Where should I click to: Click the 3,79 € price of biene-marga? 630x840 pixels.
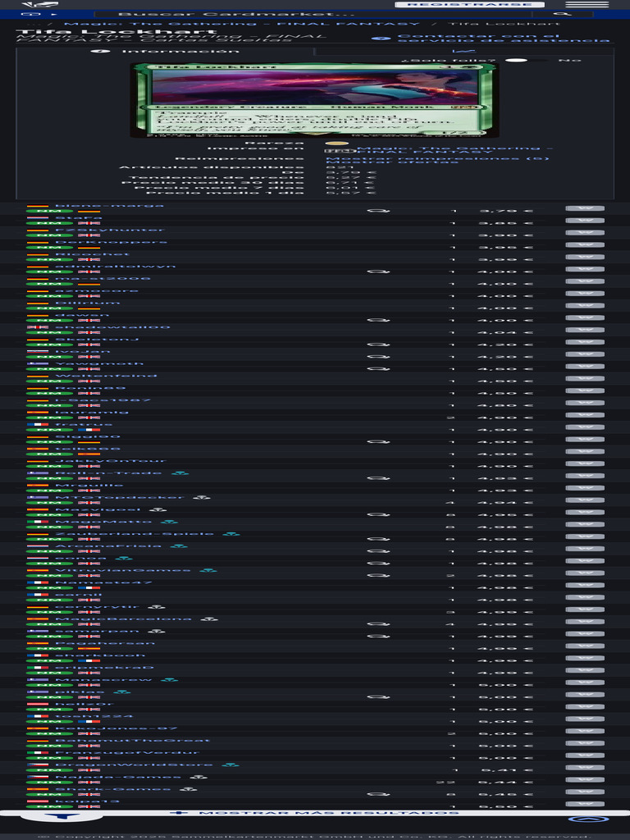click(505, 211)
